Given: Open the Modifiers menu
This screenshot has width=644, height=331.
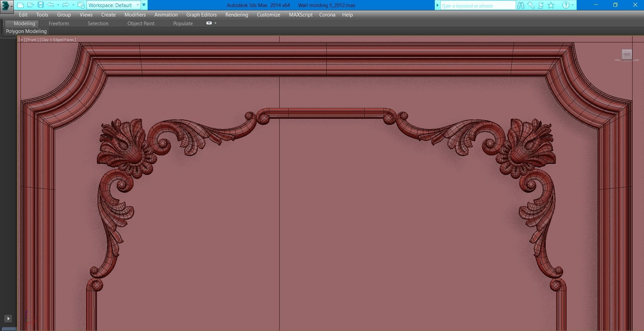Looking at the screenshot, I should (135, 15).
